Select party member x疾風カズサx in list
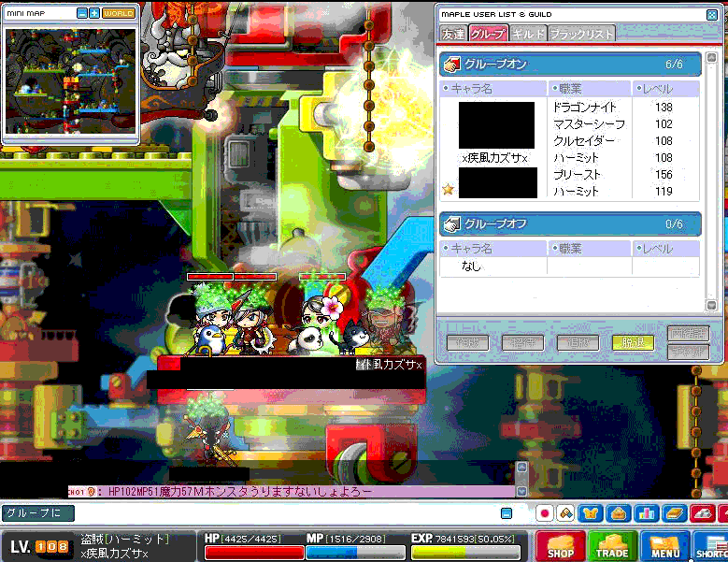Screen dimensions: 728x562 pyautogui.click(x=495, y=158)
